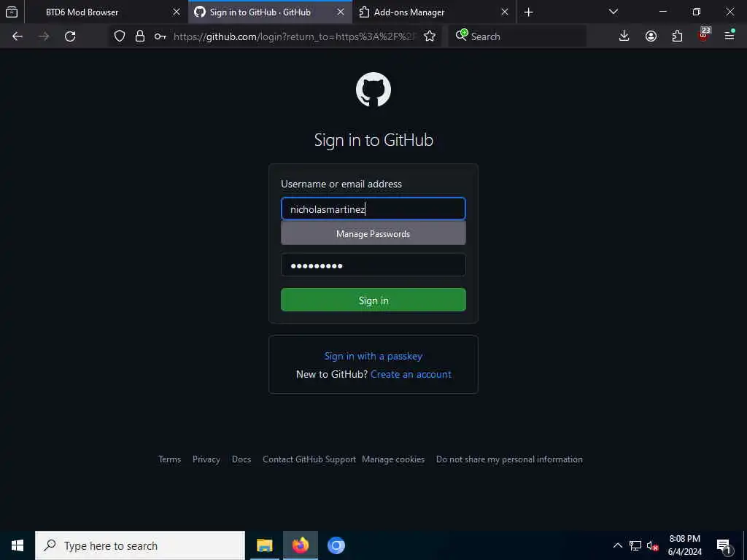Expand the list all tabs chevron
This screenshot has height=560, width=747.
pyautogui.click(x=614, y=12)
